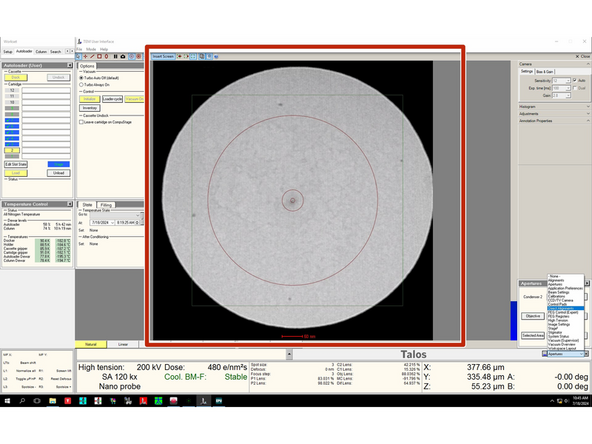
Task: Select the red crosshair marker tool
Action: click(x=86, y=56)
